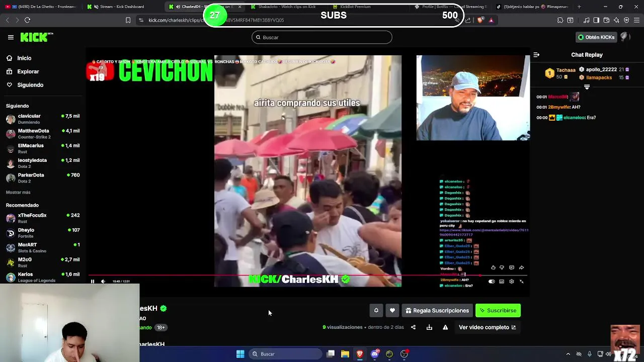Image resolution: width=644 pixels, height=362 pixels.
Task: Click Obtén KICKs button
Action: [x=596, y=37]
